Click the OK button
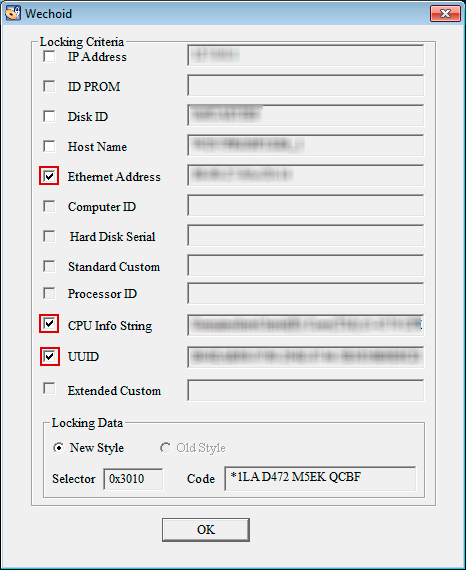This screenshot has width=466, height=570. pos(206,530)
